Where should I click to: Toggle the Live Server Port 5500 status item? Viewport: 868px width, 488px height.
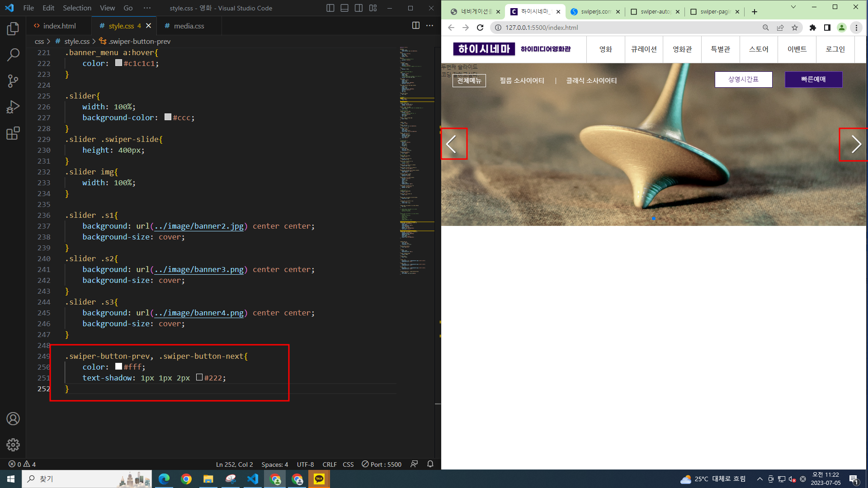coord(382,464)
